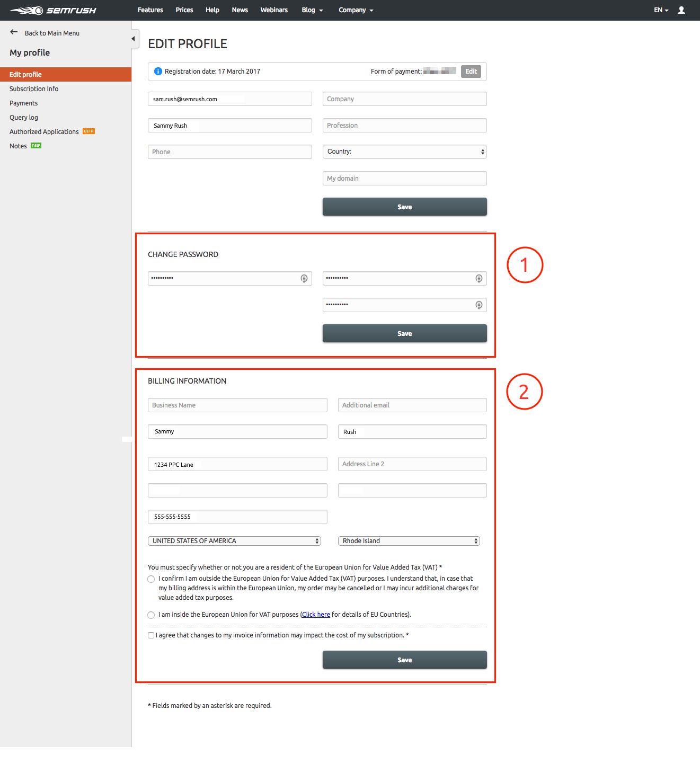Click the back arrow to Main Menu
The image size is (700, 763).
click(14, 32)
